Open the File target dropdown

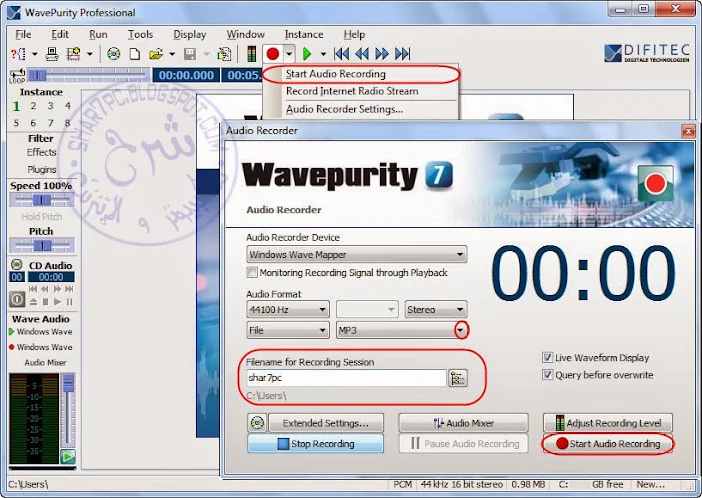tap(288, 331)
